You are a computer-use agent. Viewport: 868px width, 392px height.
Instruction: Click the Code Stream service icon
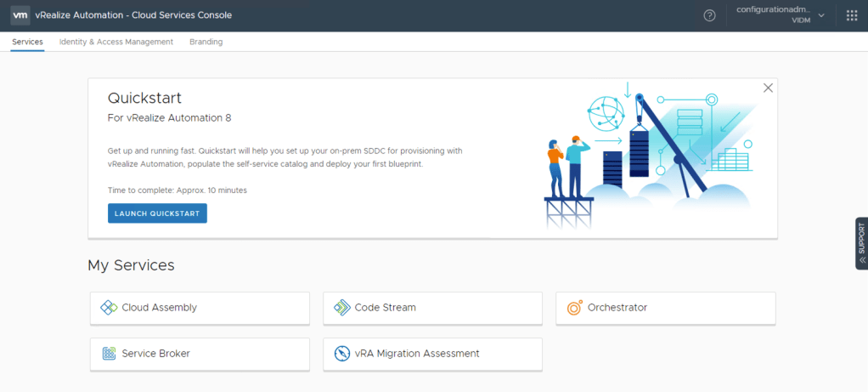tap(341, 308)
